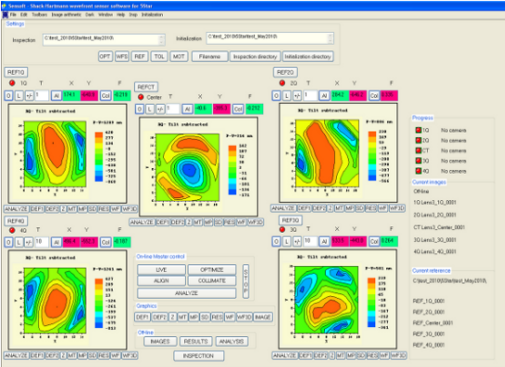
Task: Open the Initialization menu
Action: pyautogui.click(x=152, y=15)
